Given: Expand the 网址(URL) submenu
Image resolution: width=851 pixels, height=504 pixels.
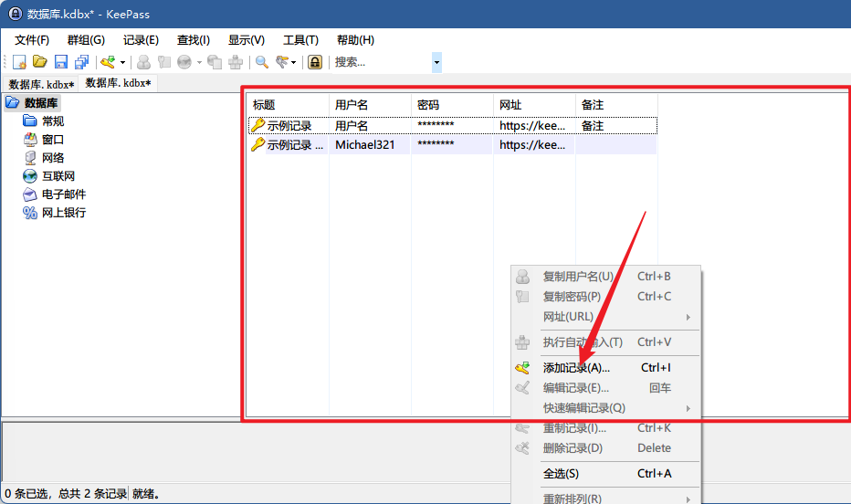Looking at the screenshot, I should click(x=606, y=317).
